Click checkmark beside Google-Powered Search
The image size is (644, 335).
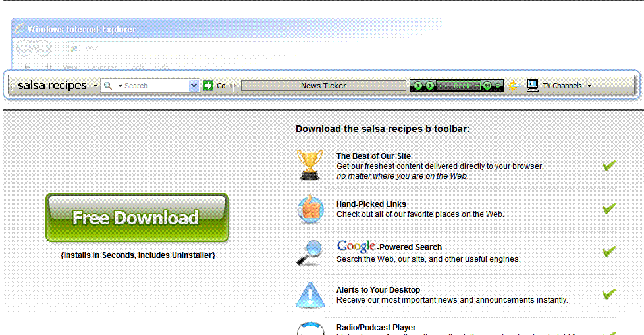(x=609, y=251)
